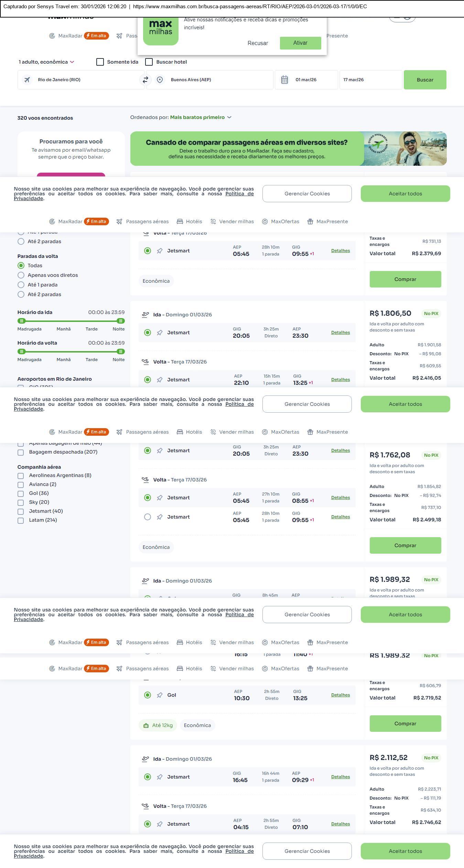
Task: Open the 17 mar/26 return date picker
Action: (x=370, y=80)
